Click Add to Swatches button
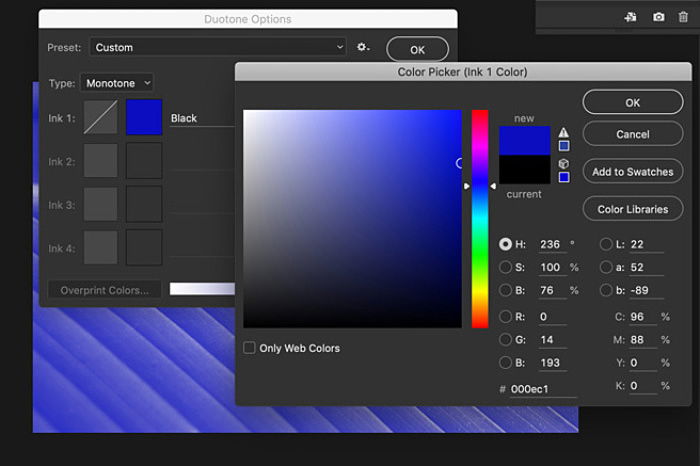700x466 pixels. [632, 171]
